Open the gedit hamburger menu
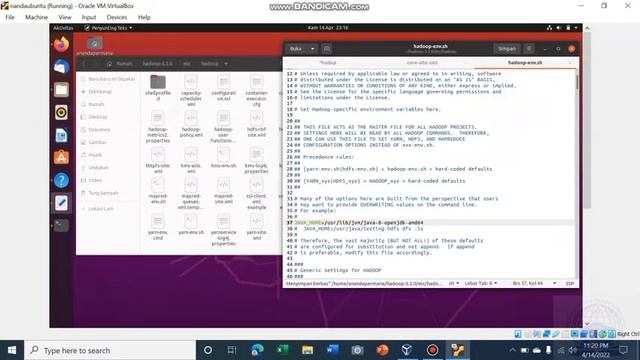640x360 pixels. pos(529,49)
